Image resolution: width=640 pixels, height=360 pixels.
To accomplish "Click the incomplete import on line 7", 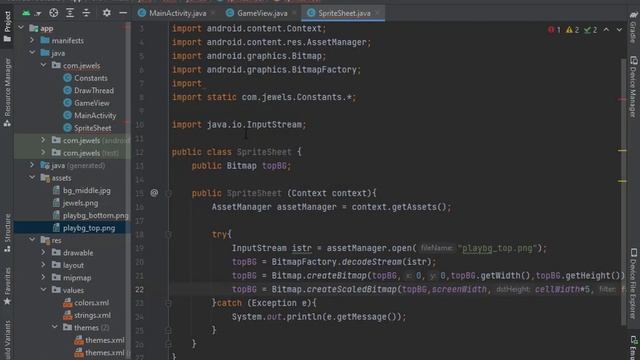I will click(x=187, y=83).
